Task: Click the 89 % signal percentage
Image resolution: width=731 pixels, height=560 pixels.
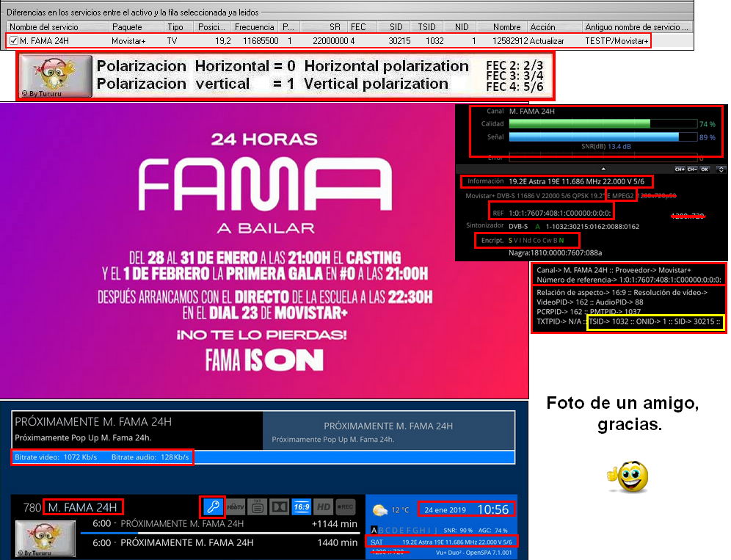Action: 708,137
